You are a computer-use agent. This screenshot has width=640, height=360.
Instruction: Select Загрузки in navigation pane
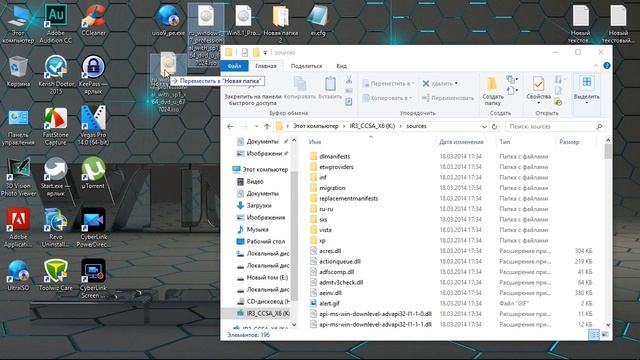pos(258,205)
